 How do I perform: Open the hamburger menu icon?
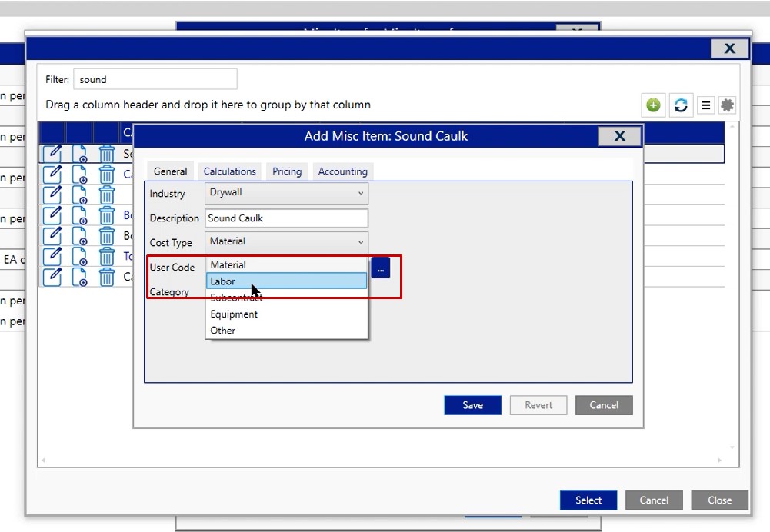(x=705, y=105)
